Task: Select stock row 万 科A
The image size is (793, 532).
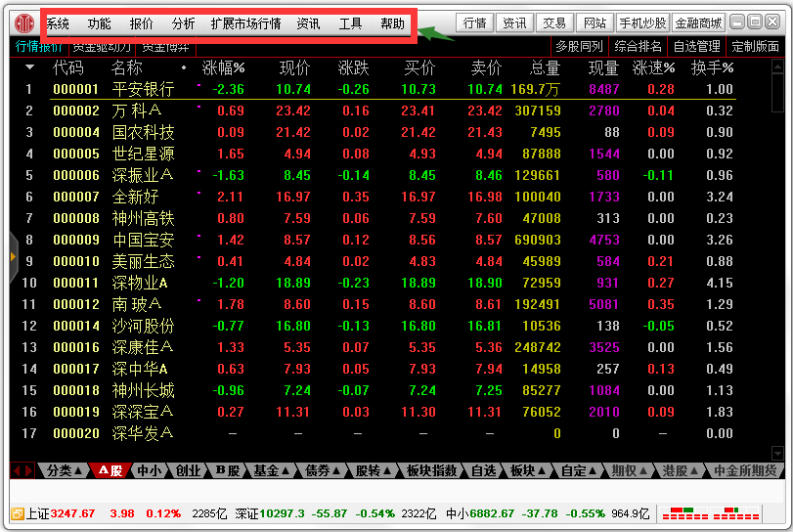Action: click(392, 111)
